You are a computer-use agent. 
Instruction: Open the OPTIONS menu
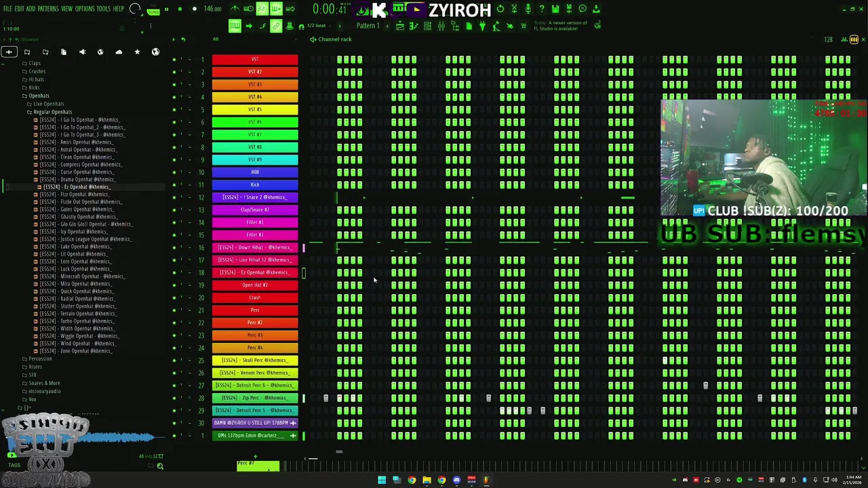[x=85, y=9]
